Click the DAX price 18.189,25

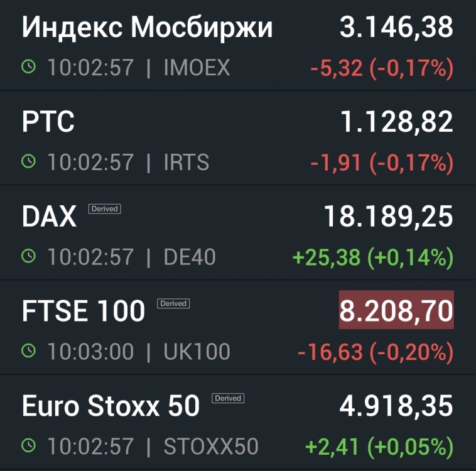pyautogui.click(x=388, y=217)
